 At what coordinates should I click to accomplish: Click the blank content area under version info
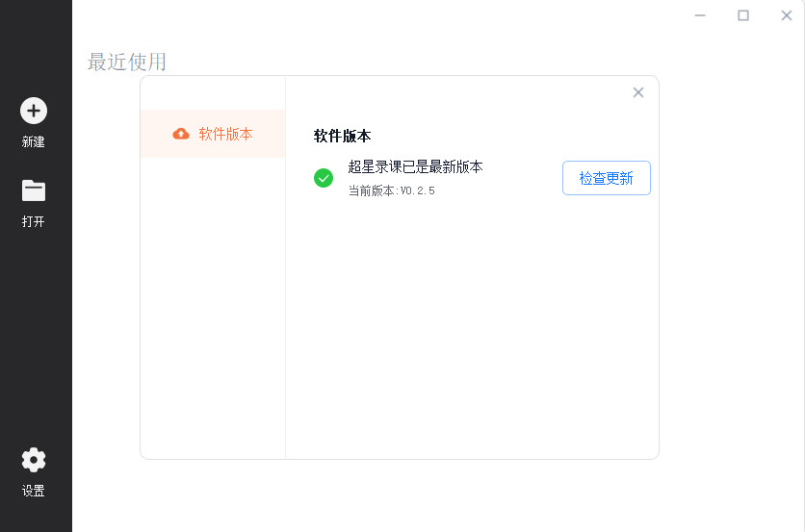pos(473,328)
